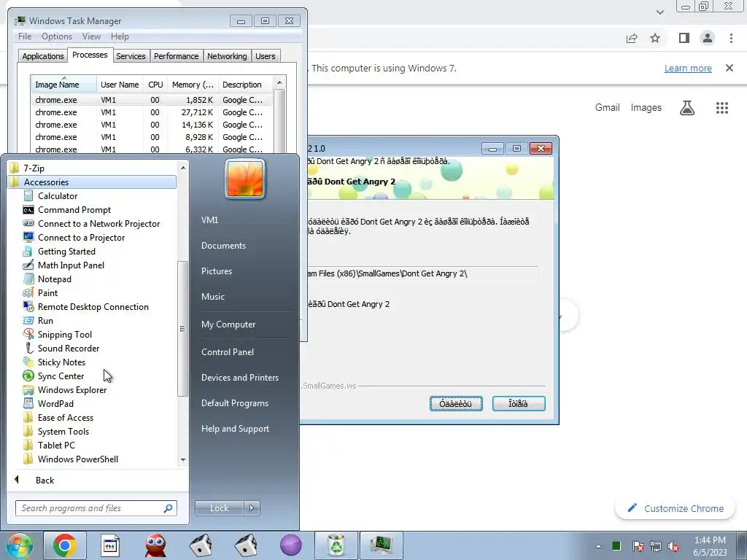Open Google apps grid icon
Screen dimensions: 747x560
coord(721,108)
